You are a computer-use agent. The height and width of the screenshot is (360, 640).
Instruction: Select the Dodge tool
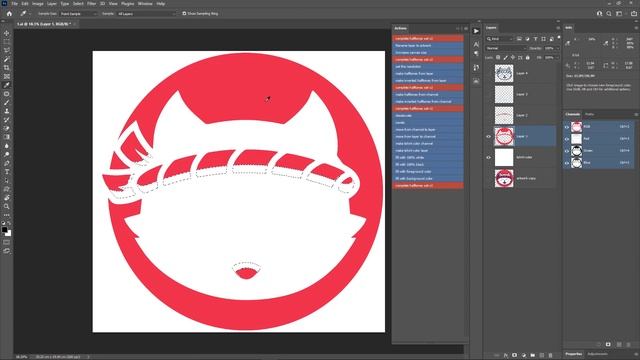(7, 154)
